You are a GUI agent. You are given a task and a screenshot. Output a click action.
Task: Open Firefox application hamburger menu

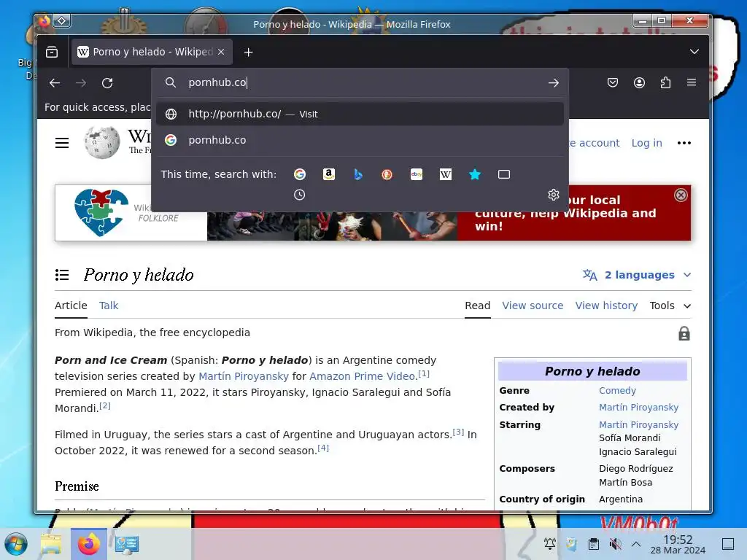[692, 82]
